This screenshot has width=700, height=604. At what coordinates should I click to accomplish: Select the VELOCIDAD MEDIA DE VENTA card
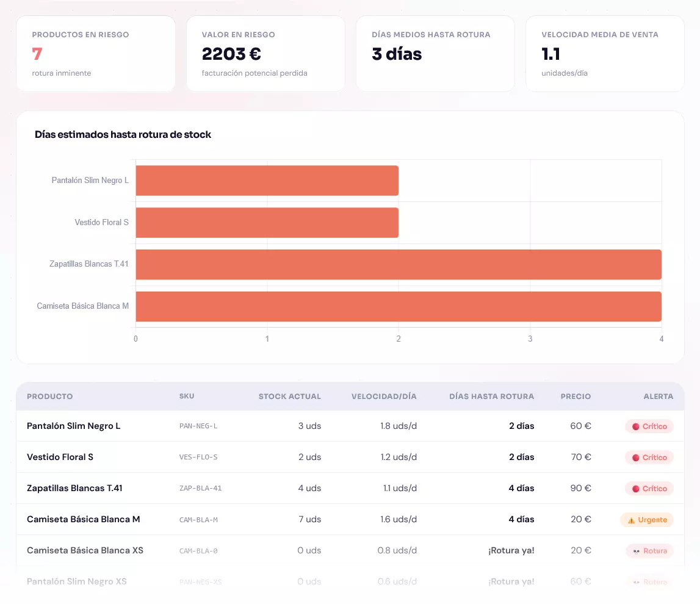coord(605,53)
